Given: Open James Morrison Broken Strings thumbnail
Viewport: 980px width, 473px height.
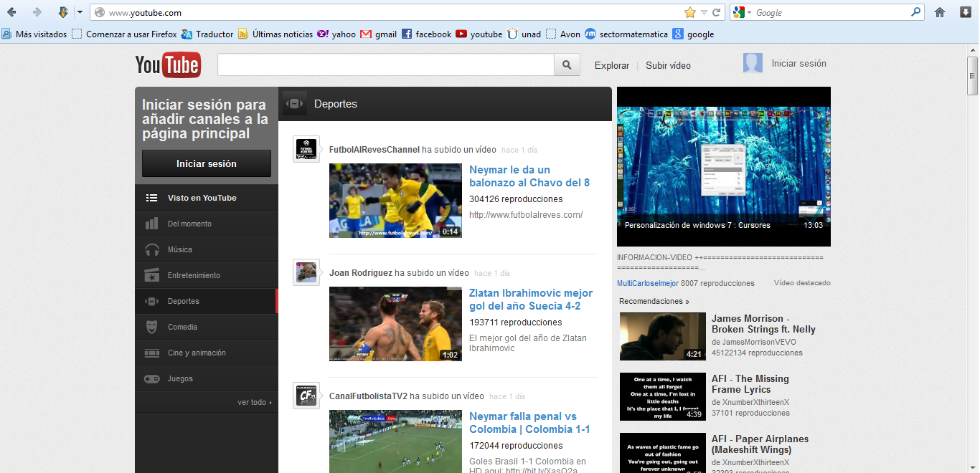Looking at the screenshot, I should [x=663, y=336].
